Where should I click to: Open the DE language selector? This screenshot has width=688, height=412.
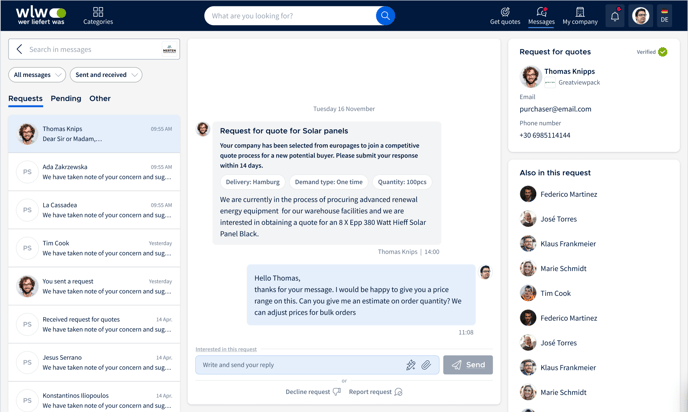coord(664,16)
